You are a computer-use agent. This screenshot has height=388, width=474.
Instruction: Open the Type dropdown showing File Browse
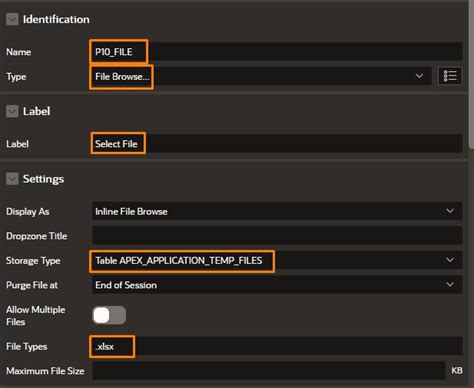pyautogui.click(x=262, y=76)
